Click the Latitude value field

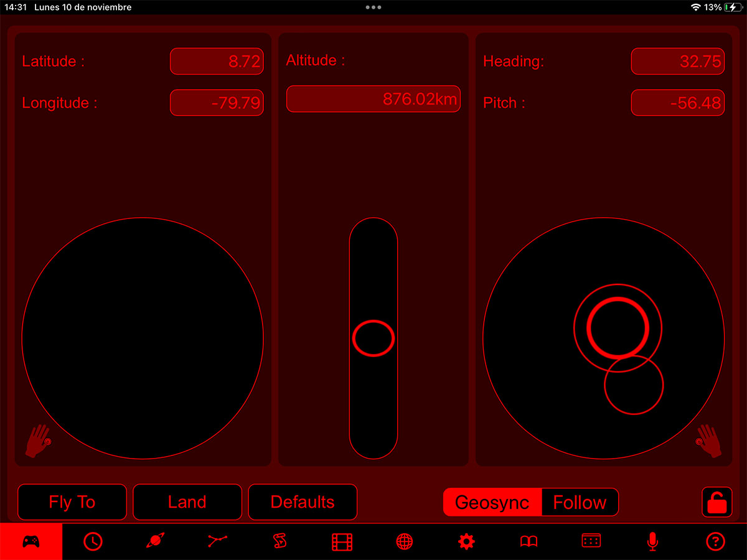(x=217, y=61)
